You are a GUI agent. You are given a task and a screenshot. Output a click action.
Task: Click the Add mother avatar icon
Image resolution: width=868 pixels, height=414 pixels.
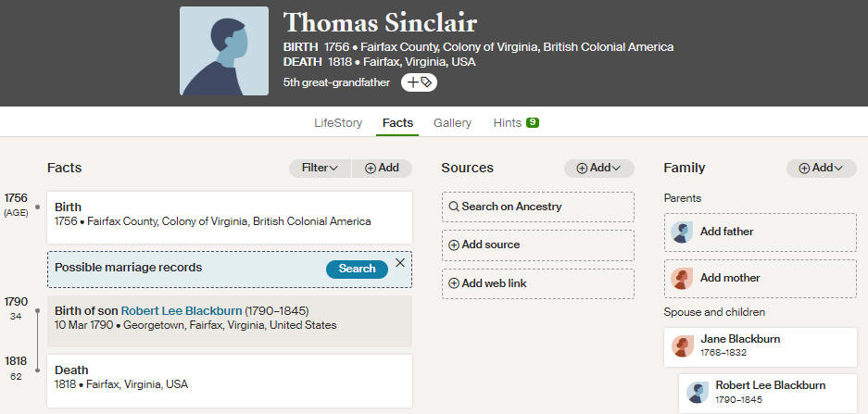click(682, 278)
